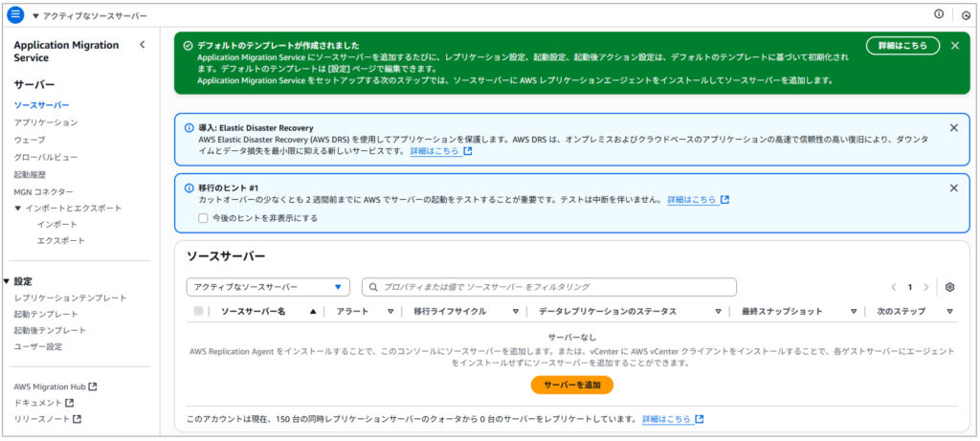Screen dimensions: 980x441
Task: Sort by ソースサーバー名 ascending arrow
Action: pyautogui.click(x=313, y=311)
